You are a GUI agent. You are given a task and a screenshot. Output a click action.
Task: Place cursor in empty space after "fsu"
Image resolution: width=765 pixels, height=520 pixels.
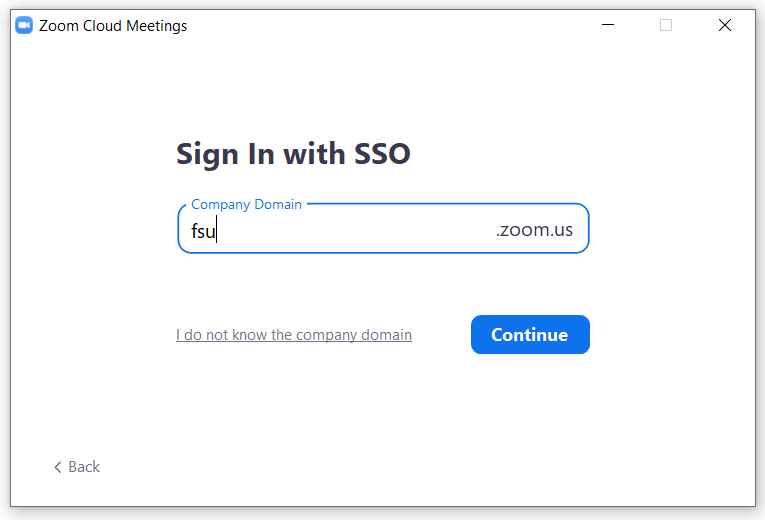click(350, 231)
